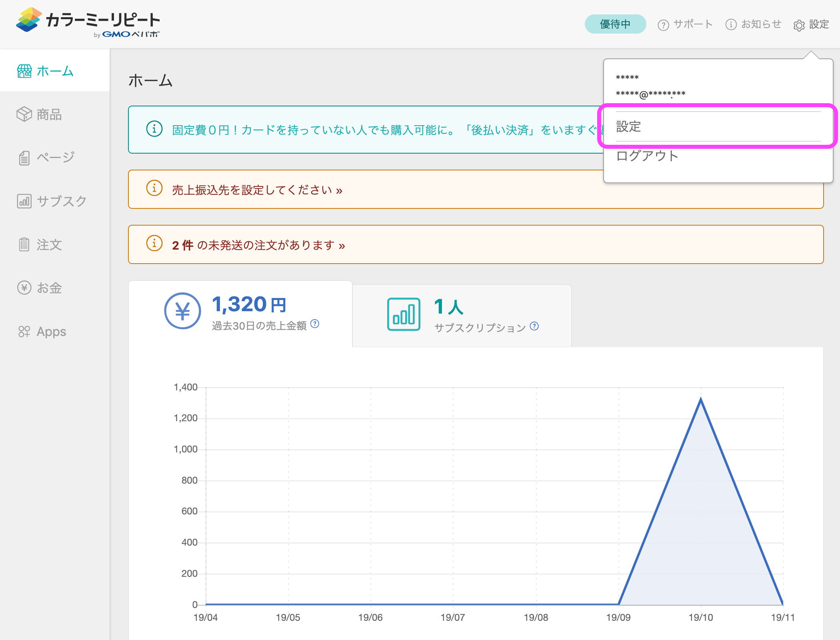Click the orange info icon beside 売上振込先

[x=154, y=188]
